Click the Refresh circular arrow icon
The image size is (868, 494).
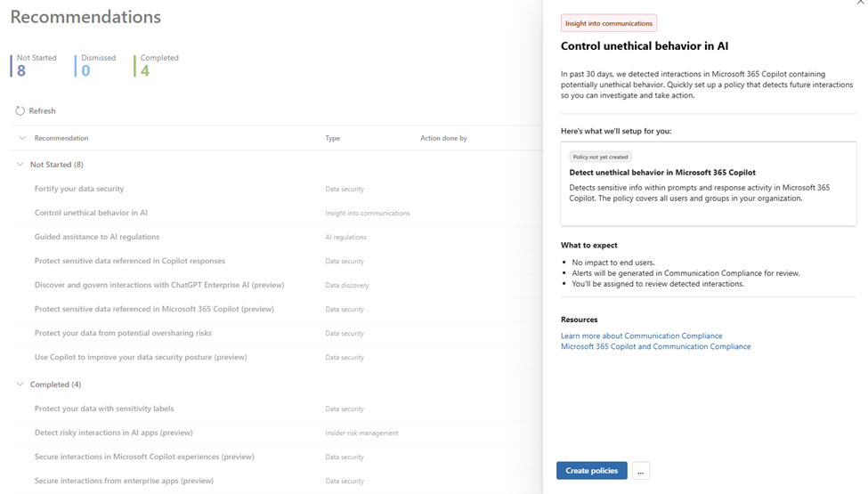pyautogui.click(x=20, y=111)
